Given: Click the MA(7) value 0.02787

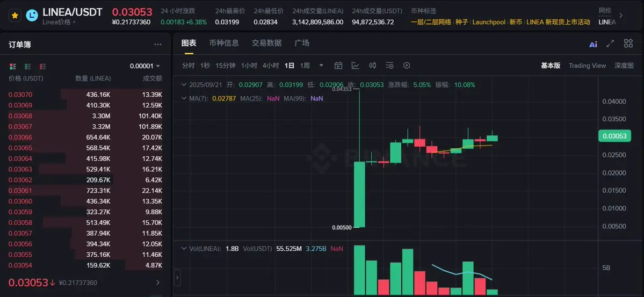Looking at the screenshot, I should pyautogui.click(x=224, y=99).
